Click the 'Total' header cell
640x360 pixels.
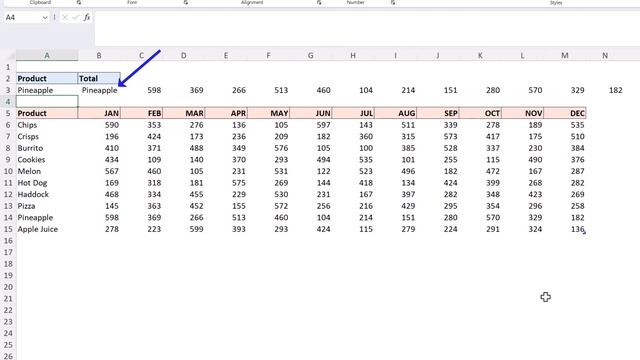tap(99, 78)
